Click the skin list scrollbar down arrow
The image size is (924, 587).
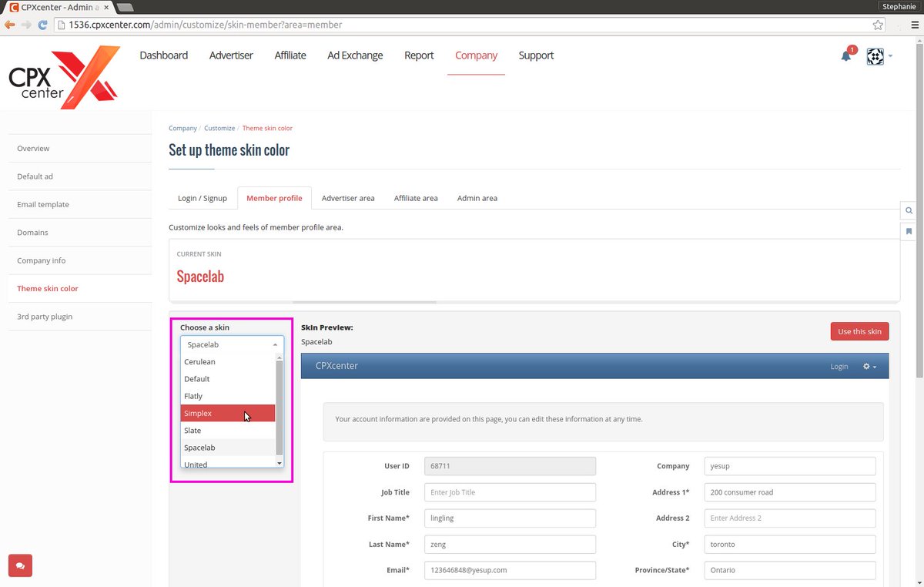(279, 464)
